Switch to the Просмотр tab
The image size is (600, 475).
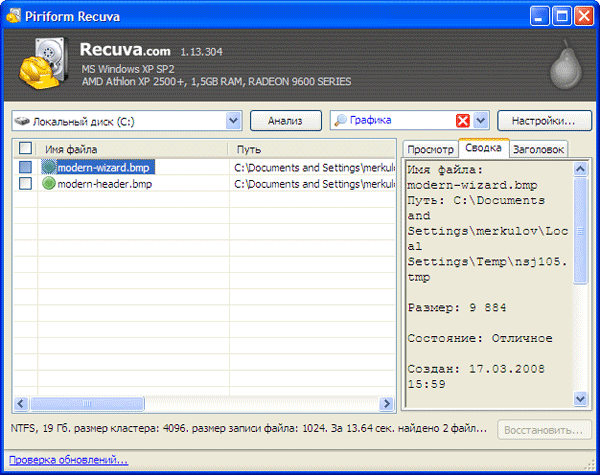point(430,149)
